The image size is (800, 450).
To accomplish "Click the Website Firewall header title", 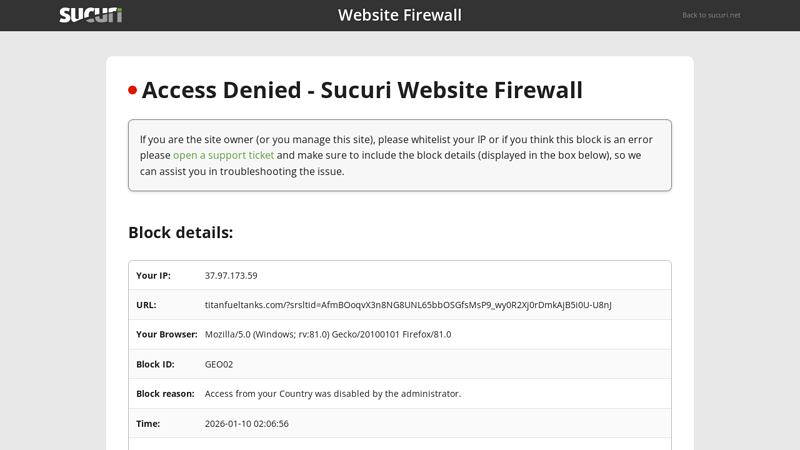I will [x=399, y=15].
